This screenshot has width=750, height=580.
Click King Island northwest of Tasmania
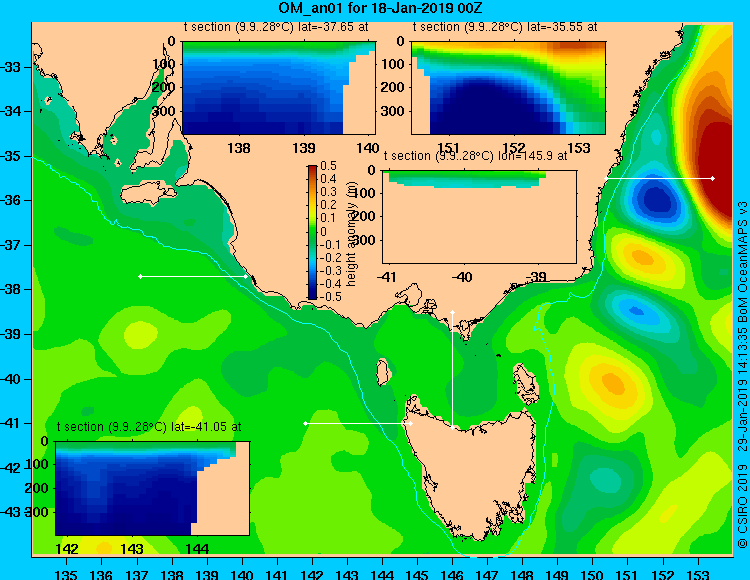pos(382,372)
